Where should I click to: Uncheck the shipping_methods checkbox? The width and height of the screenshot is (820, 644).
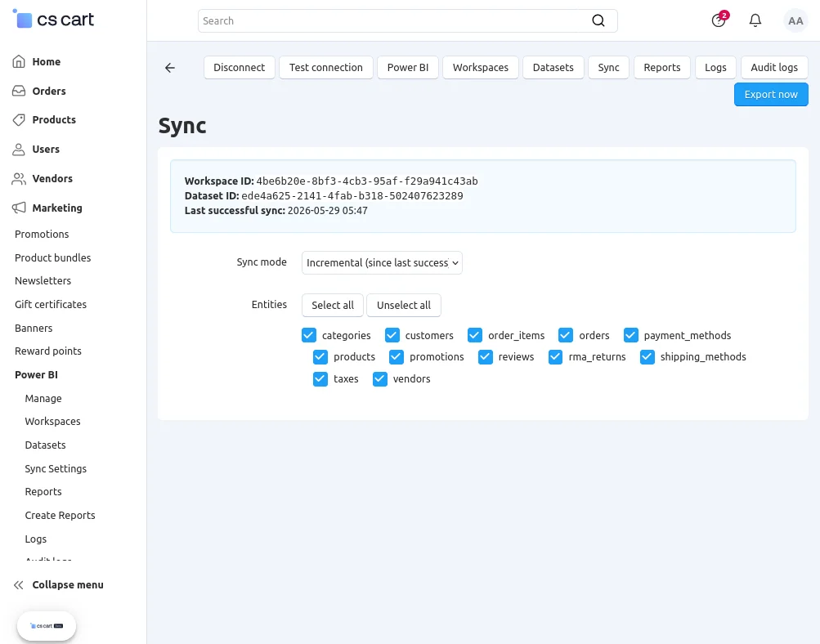pos(647,357)
